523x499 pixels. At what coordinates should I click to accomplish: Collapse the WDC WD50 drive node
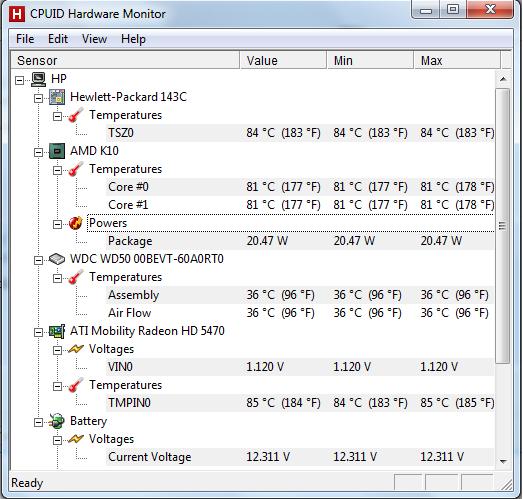(x=39, y=261)
